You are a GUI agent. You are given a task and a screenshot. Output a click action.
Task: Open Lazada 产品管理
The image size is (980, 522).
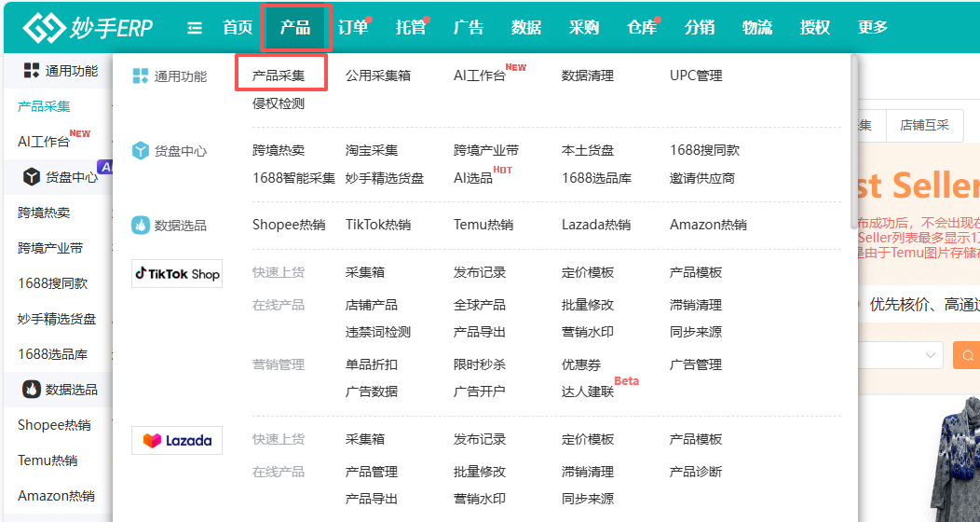point(372,472)
